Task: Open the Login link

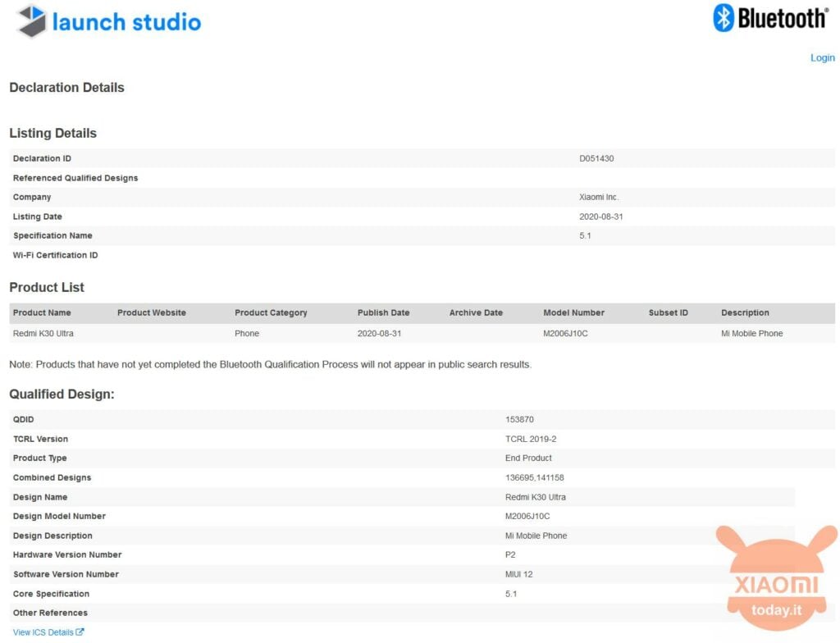Action: pyautogui.click(x=822, y=57)
